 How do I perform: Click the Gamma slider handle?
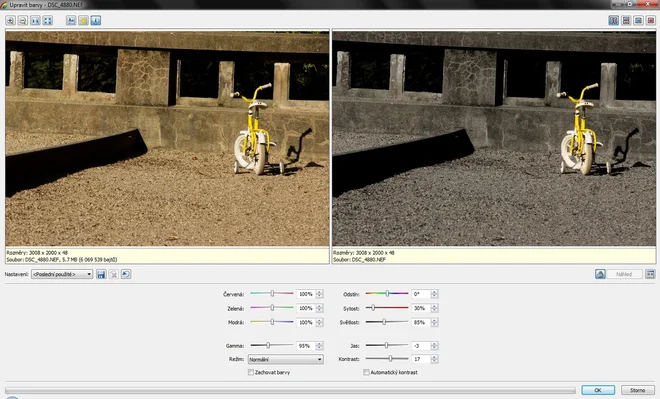[x=268, y=346]
